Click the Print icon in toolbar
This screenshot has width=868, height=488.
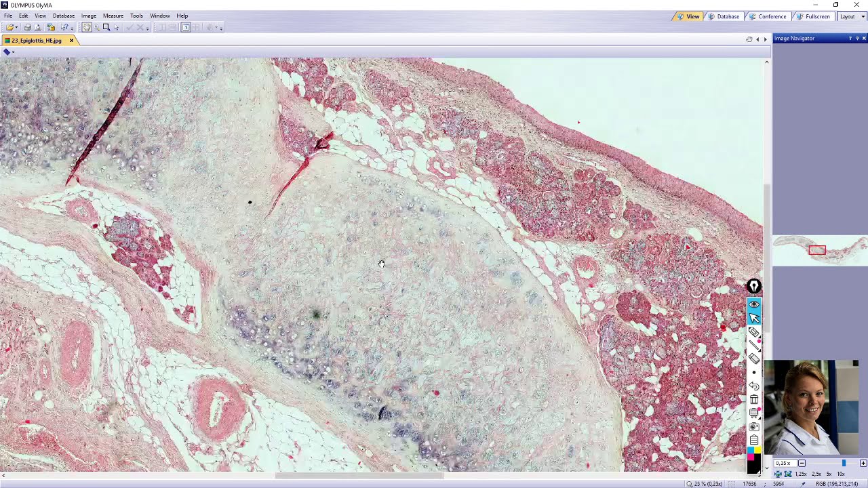click(28, 27)
